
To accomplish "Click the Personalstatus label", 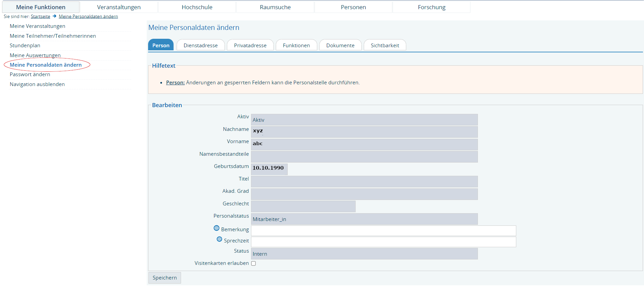I will (x=231, y=216).
